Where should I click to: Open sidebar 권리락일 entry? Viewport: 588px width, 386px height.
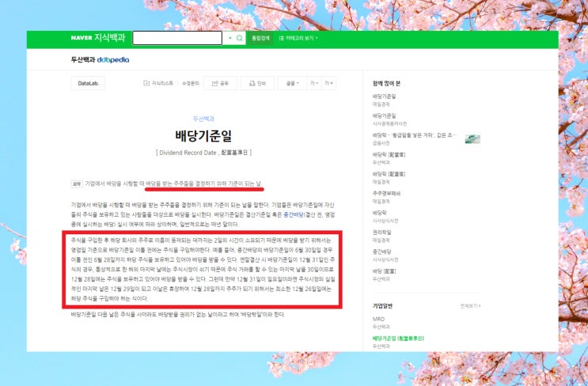click(x=381, y=233)
